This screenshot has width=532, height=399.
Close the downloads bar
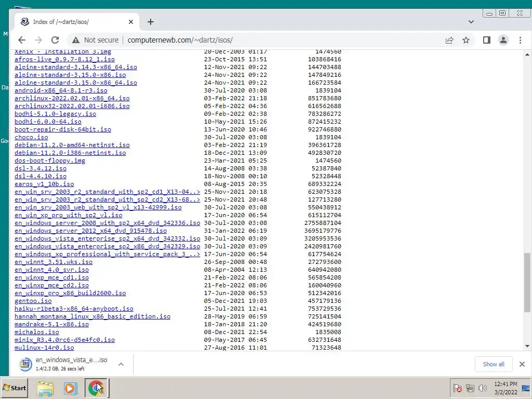[522, 364]
